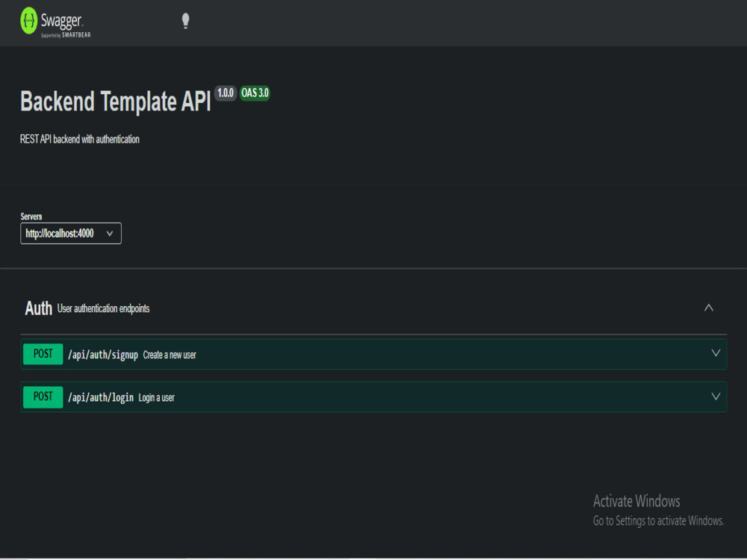
Task: Click 'User authentication endpoints' description
Action: pyautogui.click(x=103, y=308)
